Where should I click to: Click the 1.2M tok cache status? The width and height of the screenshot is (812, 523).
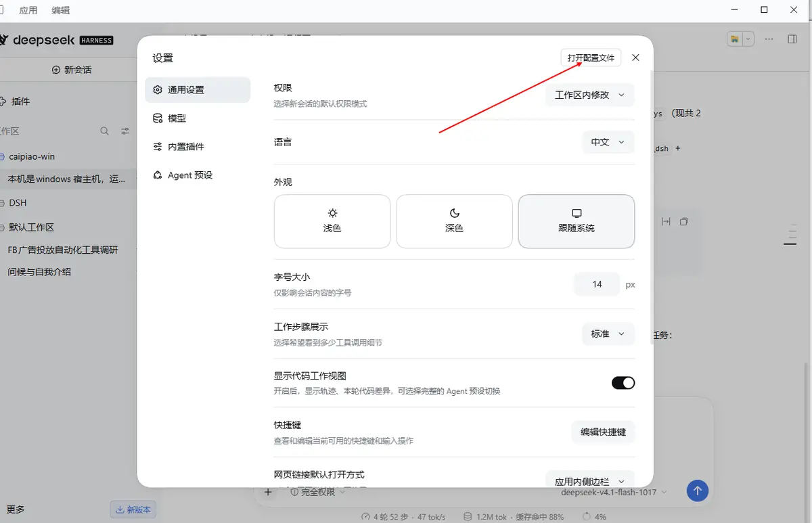click(x=514, y=516)
